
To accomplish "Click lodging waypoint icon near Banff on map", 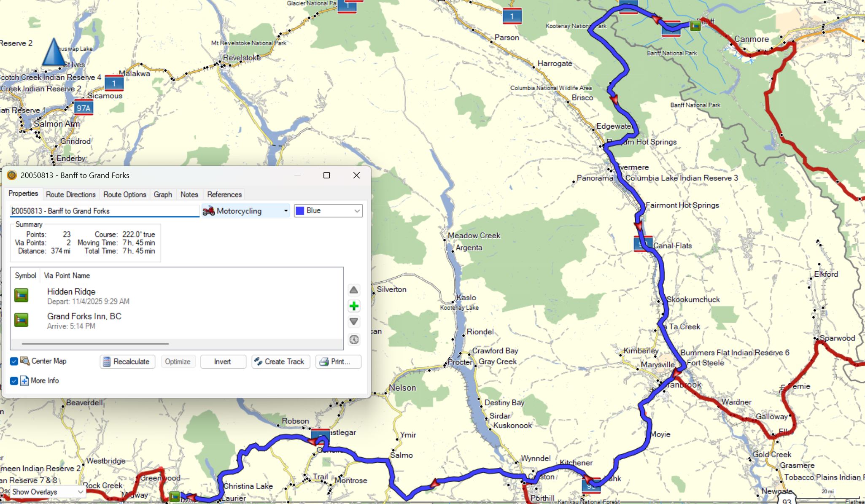I will [x=695, y=26].
